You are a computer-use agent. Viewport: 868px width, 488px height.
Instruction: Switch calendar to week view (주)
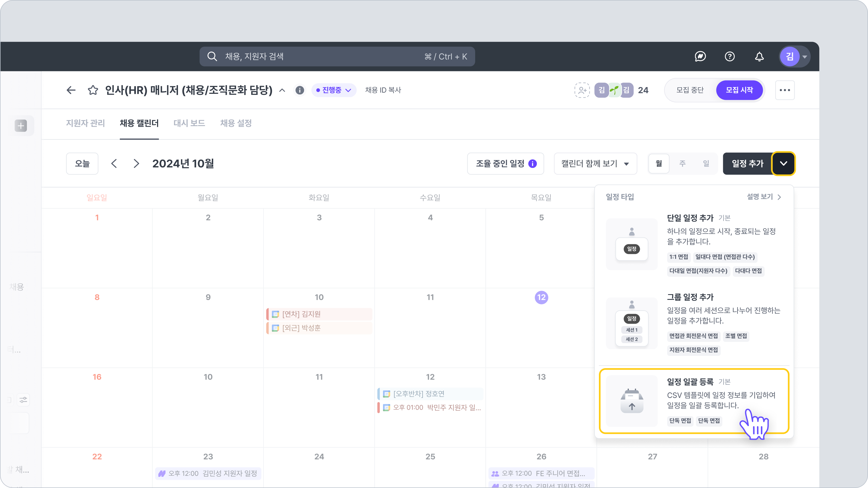pos(682,163)
